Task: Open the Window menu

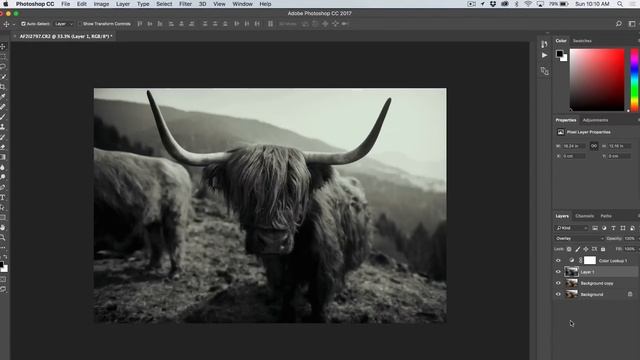Action: point(242,4)
